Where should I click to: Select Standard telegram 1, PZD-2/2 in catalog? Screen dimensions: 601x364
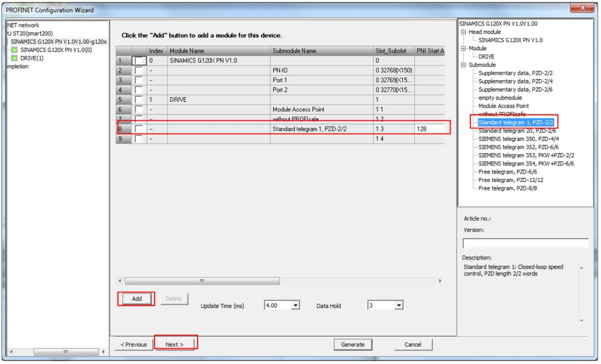tap(515, 122)
